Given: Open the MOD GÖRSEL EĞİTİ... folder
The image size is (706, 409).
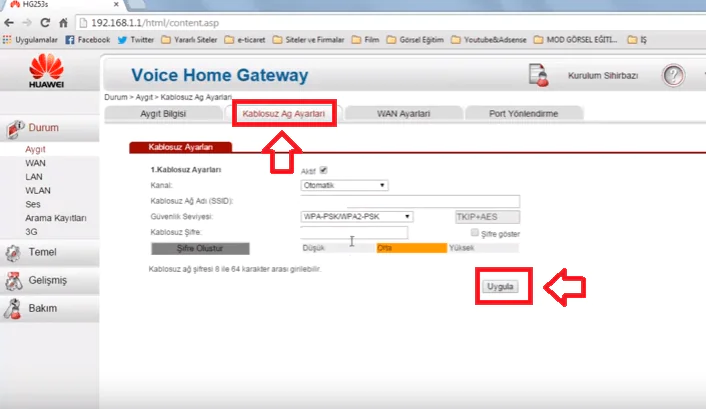Looking at the screenshot, I should (x=575, y=40).
